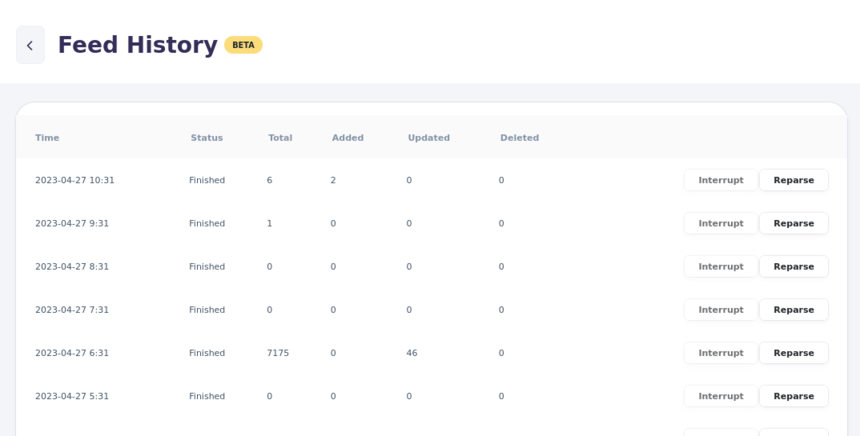Interrupt the 2023-04-27 7:31 feed
The height and width of the screenshot is (436, 860).
tap(720, 310)
